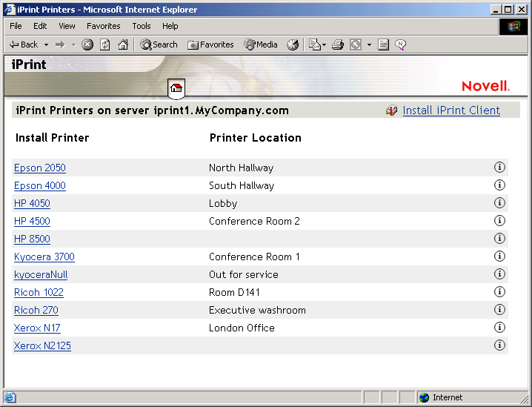Screen dimensions: 532x407
Task: Click the full-screen size toolbar icon
Action: [356, 44]
